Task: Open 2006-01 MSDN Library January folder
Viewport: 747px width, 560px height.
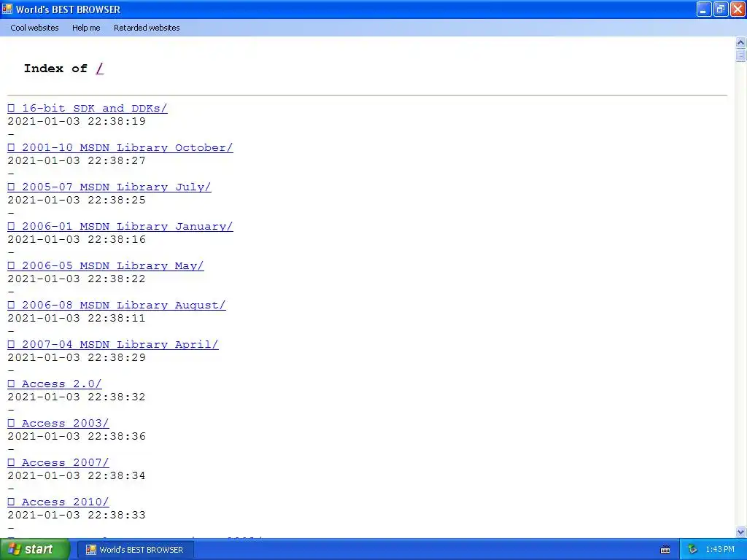Action: (120, 227)
